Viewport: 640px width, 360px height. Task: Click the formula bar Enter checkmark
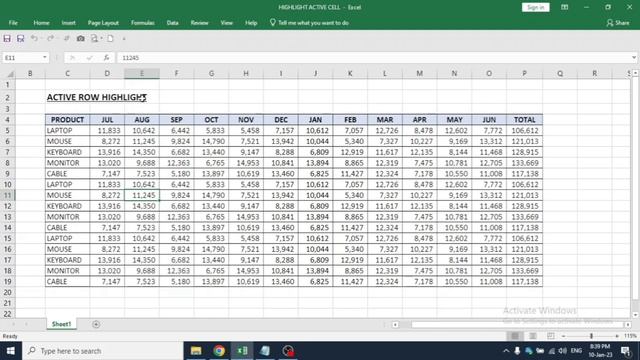click(x=89, y=58)
